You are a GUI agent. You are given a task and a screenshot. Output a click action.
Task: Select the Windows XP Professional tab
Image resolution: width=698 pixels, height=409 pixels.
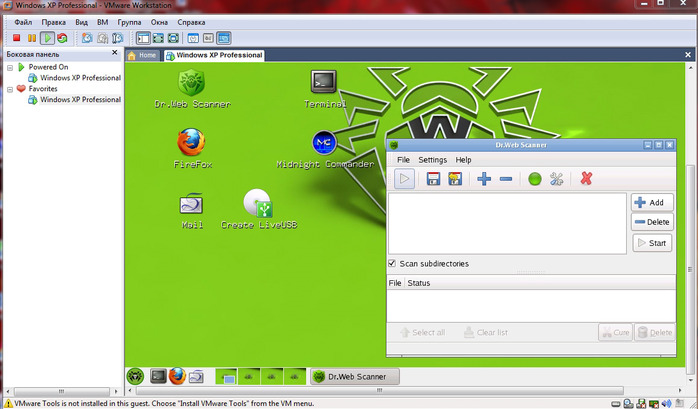point(214,55)
